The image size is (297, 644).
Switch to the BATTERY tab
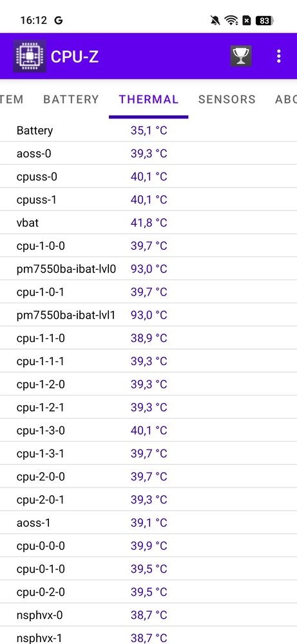click(71, 99)
